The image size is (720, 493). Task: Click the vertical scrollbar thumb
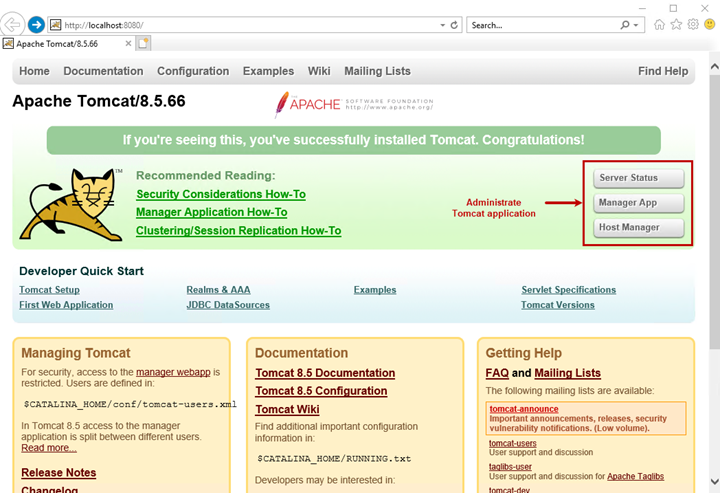(x=714, y=213)
